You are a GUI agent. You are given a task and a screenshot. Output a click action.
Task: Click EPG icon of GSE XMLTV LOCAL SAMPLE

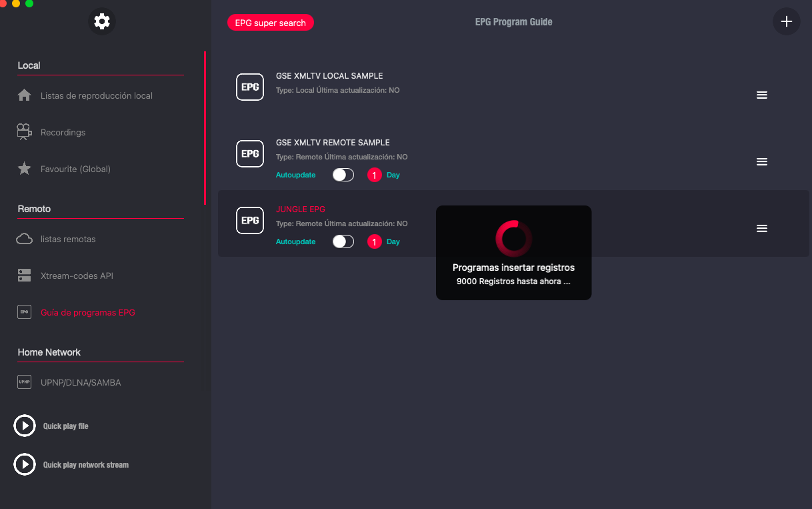coord(250,87)
